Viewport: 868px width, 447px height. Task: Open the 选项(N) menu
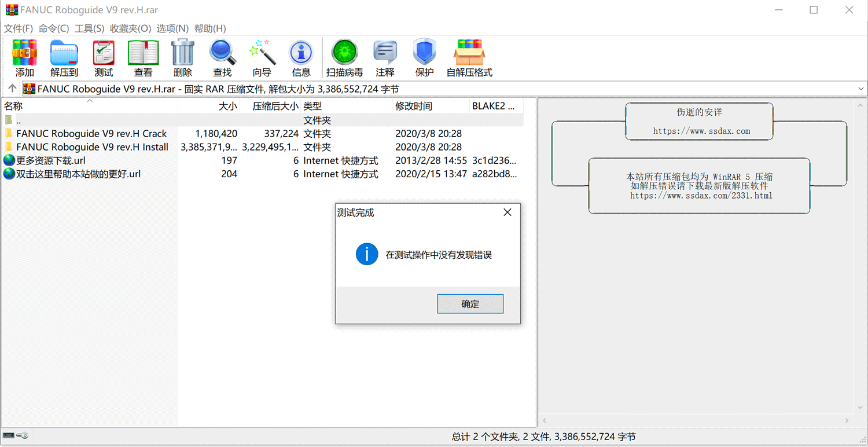pos(172,28)
